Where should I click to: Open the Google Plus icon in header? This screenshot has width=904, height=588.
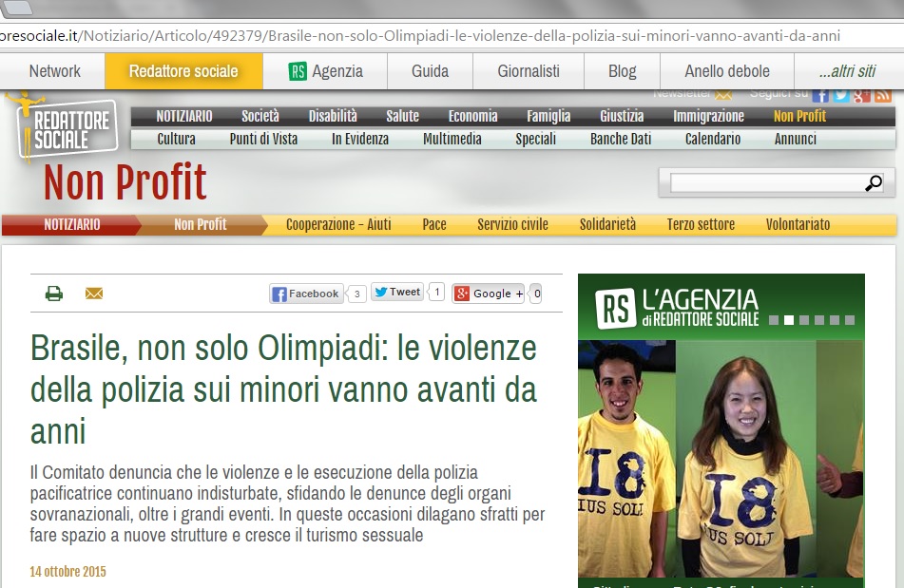pos(862,95)
